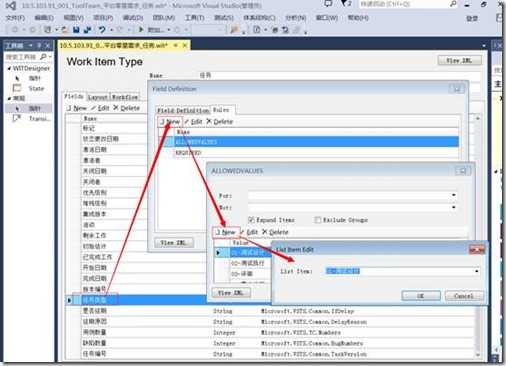Click the blue Save disk icon
The image size is (506, 366).
click(76, 30)
